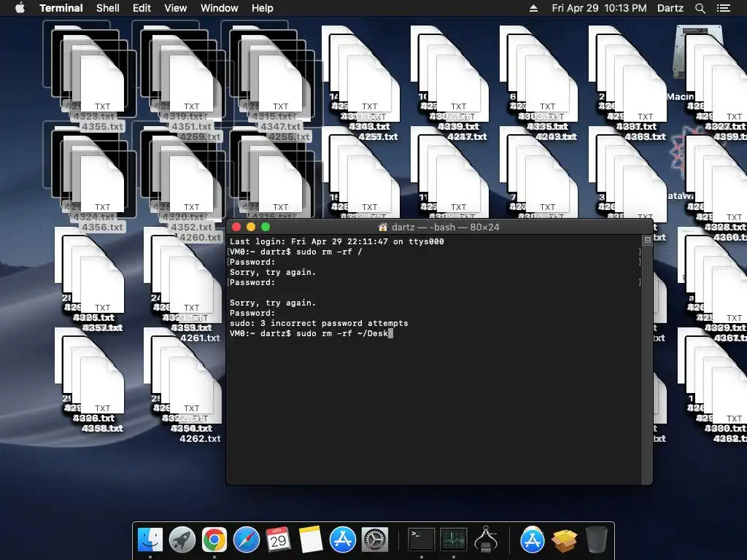
Task: Click the eject icon in menu bar
Action: tap(533, 8)
